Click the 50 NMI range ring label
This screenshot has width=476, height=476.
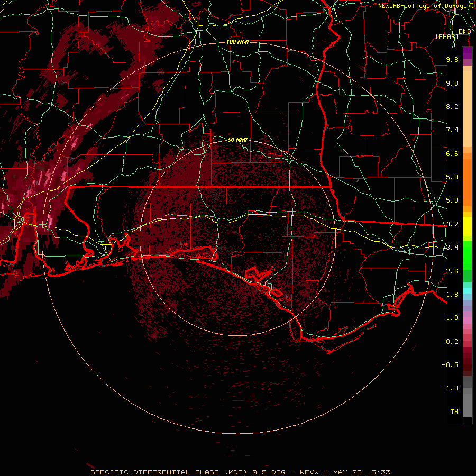click(237, 140)
